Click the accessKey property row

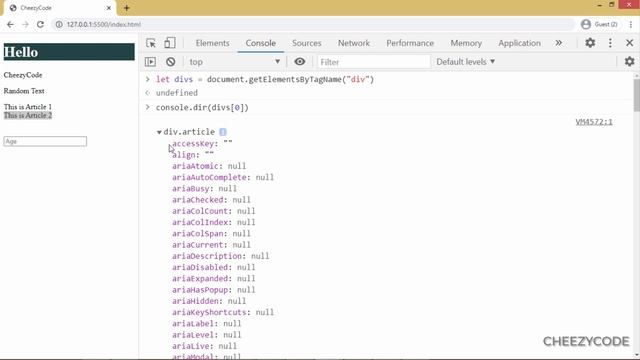pos(202,143)
